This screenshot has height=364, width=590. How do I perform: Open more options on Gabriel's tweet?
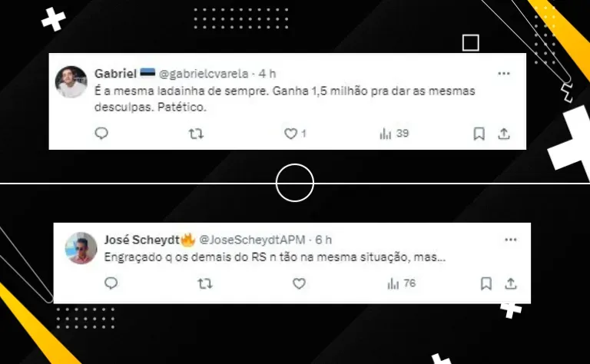click(504, 74)
